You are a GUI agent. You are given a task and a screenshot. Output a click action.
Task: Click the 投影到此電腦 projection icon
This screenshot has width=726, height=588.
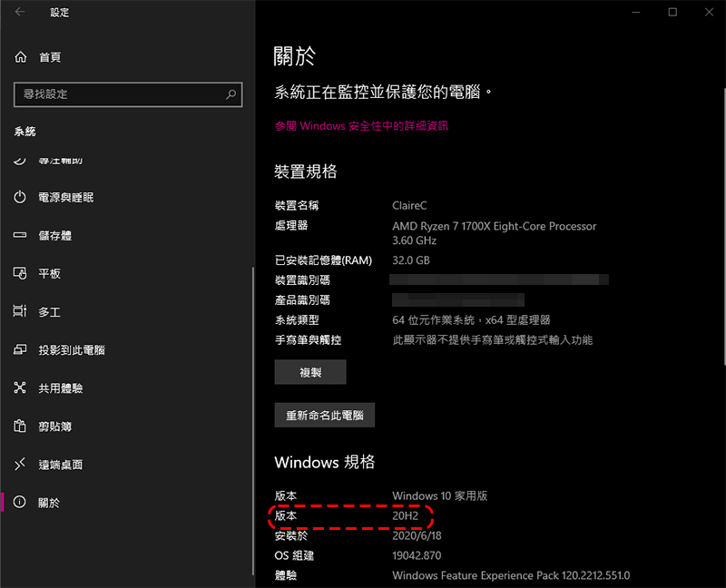coord(19,349)
